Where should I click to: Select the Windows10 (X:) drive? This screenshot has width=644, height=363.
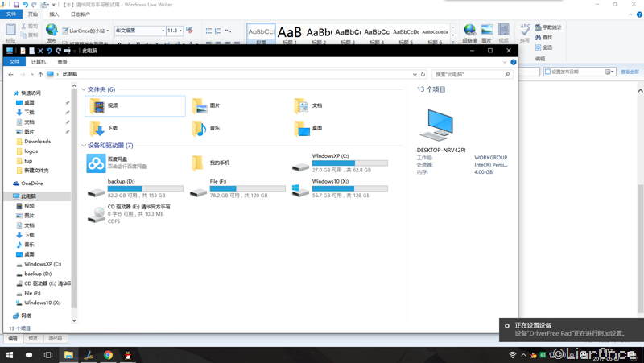pyautogui.click(x=341, y=188)
